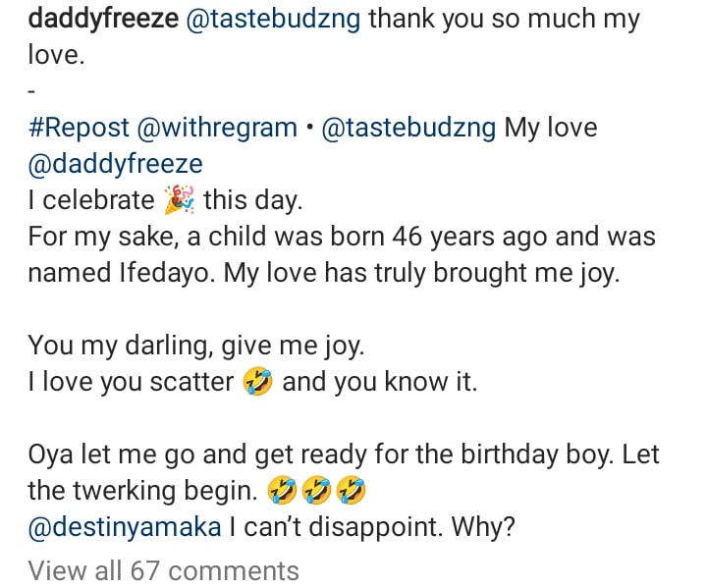The width and height of the screenshot is (707, 588).
Task: Tap the caption text 'thank you so much my'
Action: click(505, 21)
